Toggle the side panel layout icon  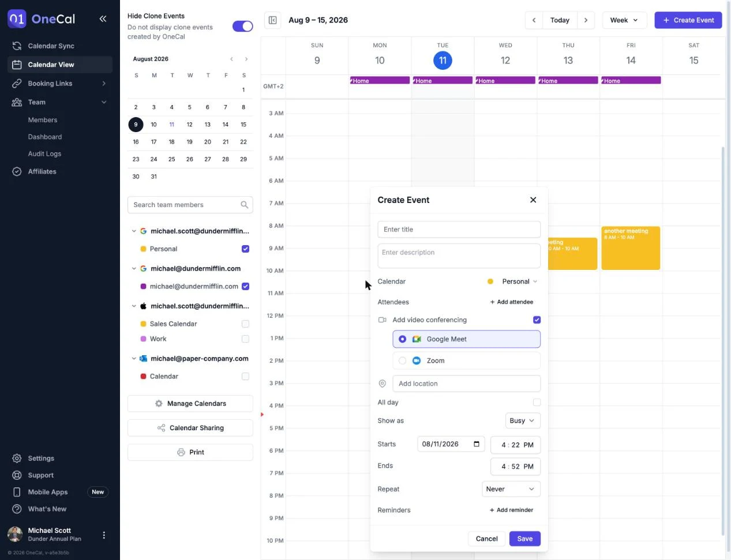click(272, 20)
